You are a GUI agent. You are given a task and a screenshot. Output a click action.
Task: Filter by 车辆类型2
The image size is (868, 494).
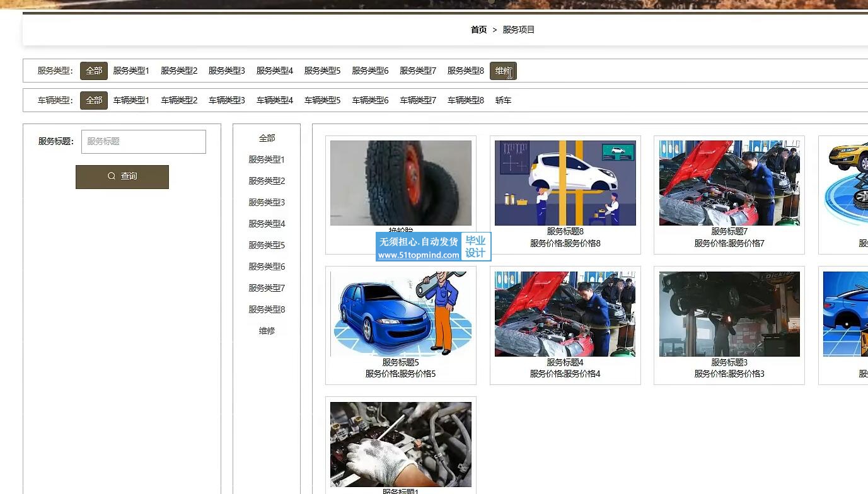(179, 100)
